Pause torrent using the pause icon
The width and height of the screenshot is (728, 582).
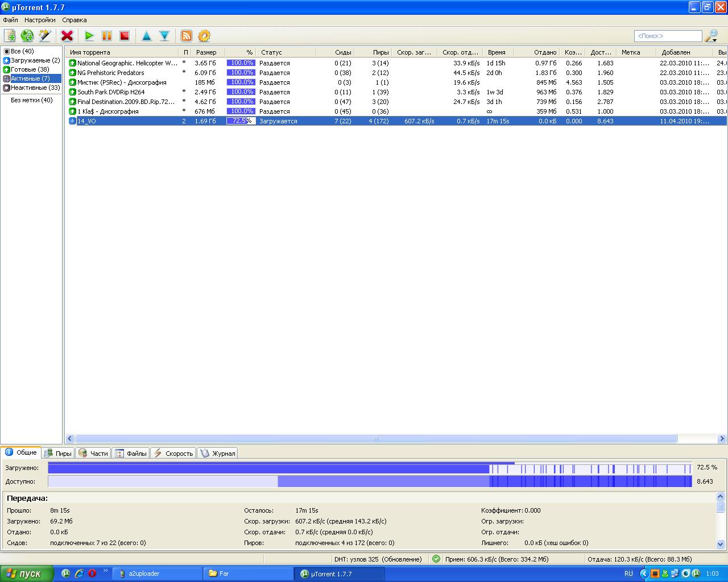click(x=106, y=36)
